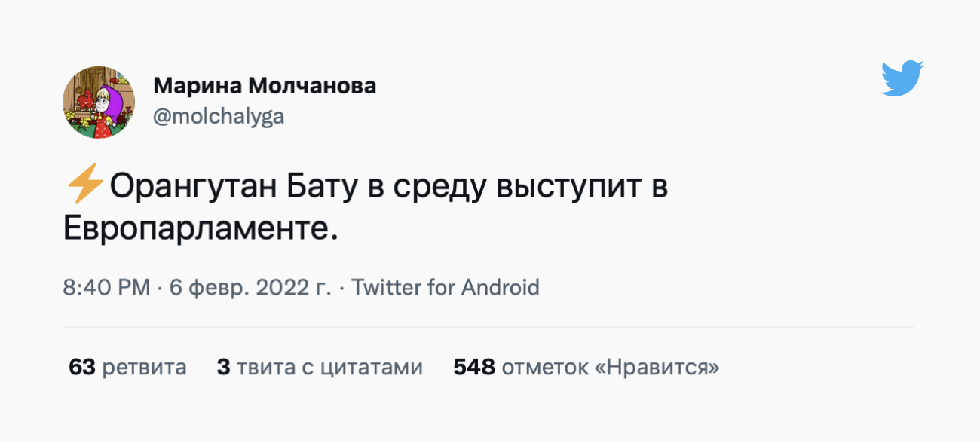
Task: Open Марина Молчанова's profile avatar
Action: (99, 102)
